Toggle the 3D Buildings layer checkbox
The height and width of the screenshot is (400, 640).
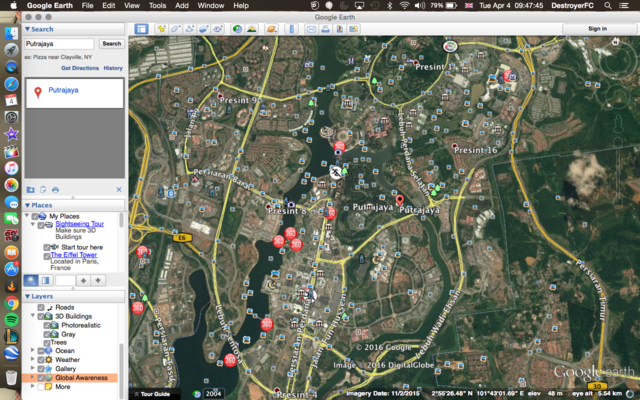click(x=41, y=316)
